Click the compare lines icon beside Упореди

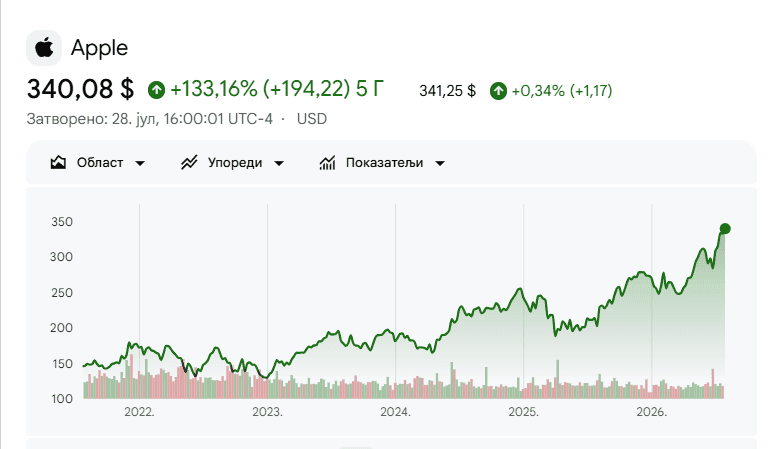189,163
